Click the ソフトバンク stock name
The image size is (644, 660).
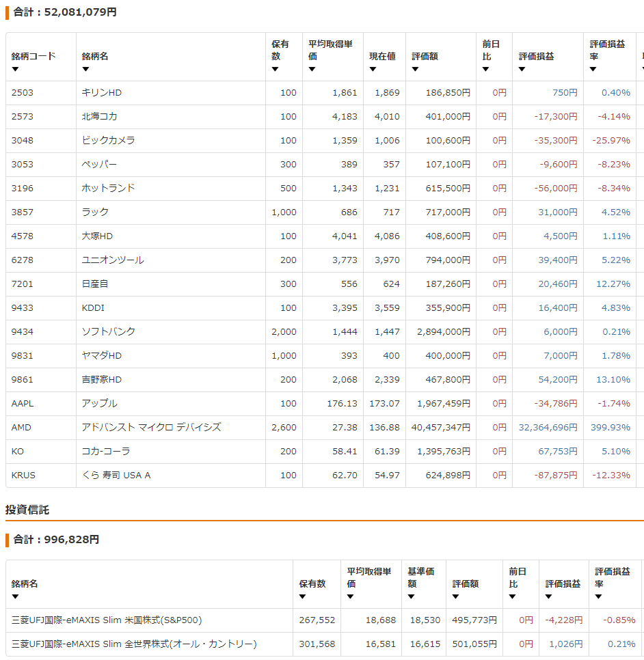[109, 332]
